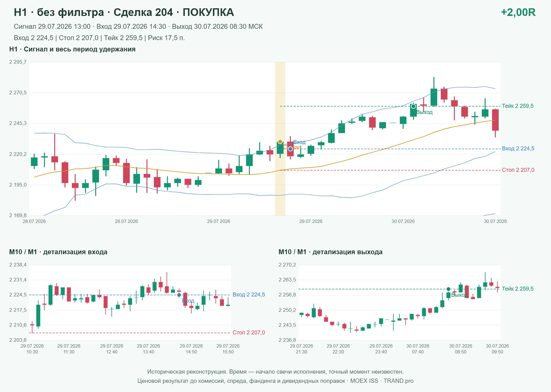Image resolution: width=551 pixels, height=392 pixels.
Task: Click the 'MOEX ISS · TRAND.pro' footer text
Action: click(x=382, y=381)
